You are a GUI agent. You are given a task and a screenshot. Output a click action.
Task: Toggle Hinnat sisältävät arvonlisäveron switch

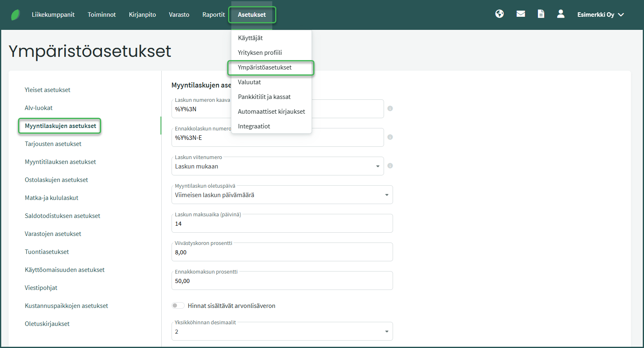tap(178, 305)
